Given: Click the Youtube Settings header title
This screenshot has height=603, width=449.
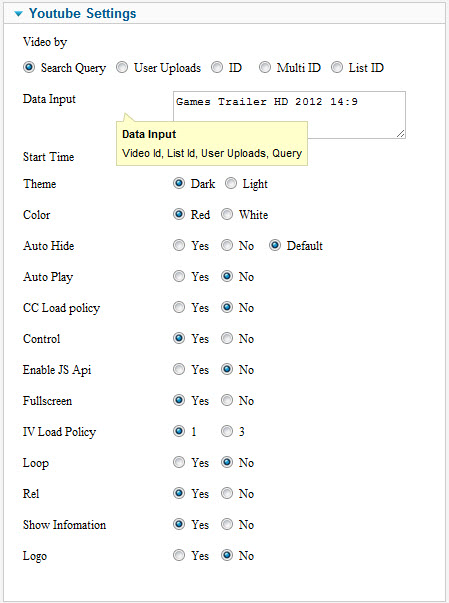Looking at the screenshot, I should coord(83,13).
